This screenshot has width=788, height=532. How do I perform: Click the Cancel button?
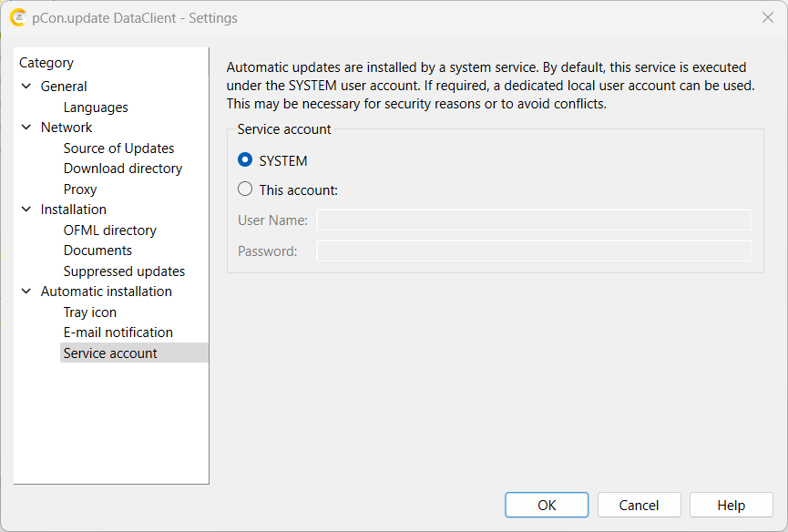pyautogui.click(x=639, y=505)
